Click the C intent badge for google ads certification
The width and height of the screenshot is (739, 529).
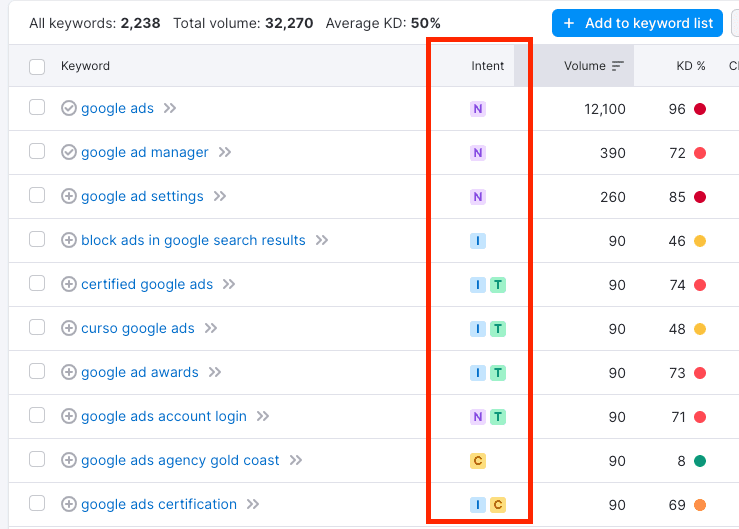498,505
